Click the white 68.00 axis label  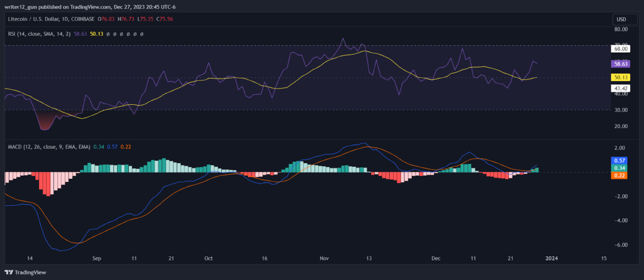620,49
